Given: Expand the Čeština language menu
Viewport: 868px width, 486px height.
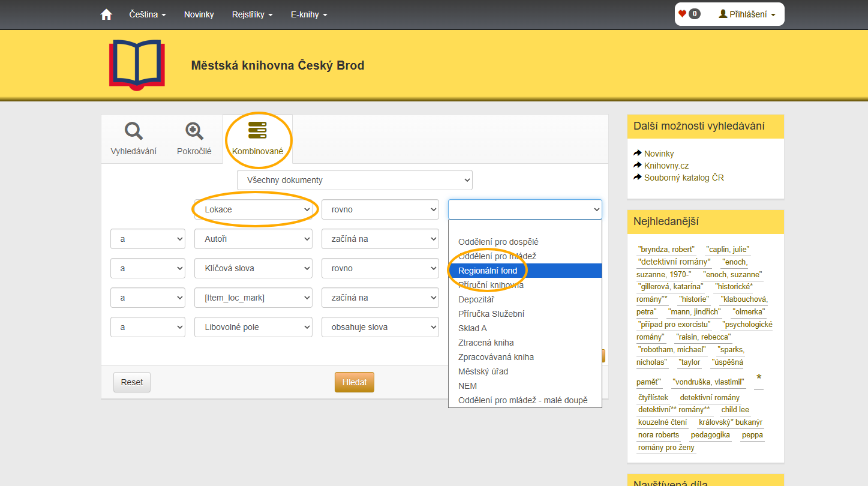Looking at the screenshot, I should click(148, 14).
